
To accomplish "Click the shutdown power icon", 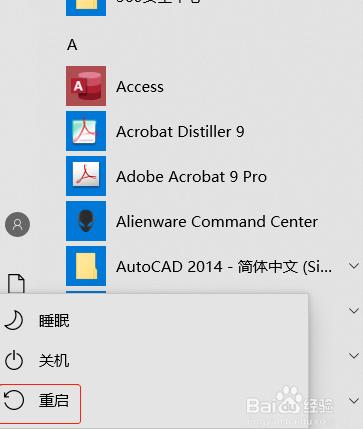I will 14,360.
